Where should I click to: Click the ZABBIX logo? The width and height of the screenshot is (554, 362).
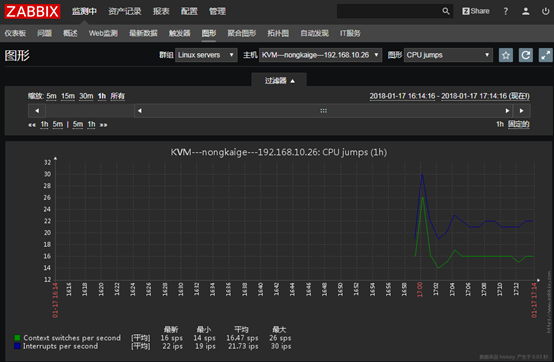pyautogui.click(x=32, y=11)
